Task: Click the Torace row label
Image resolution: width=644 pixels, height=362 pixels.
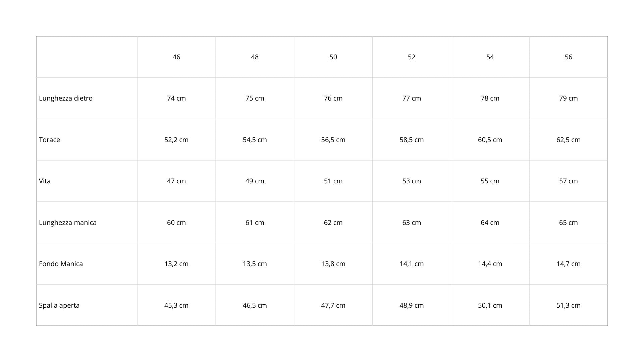Action: coord(49,140)
